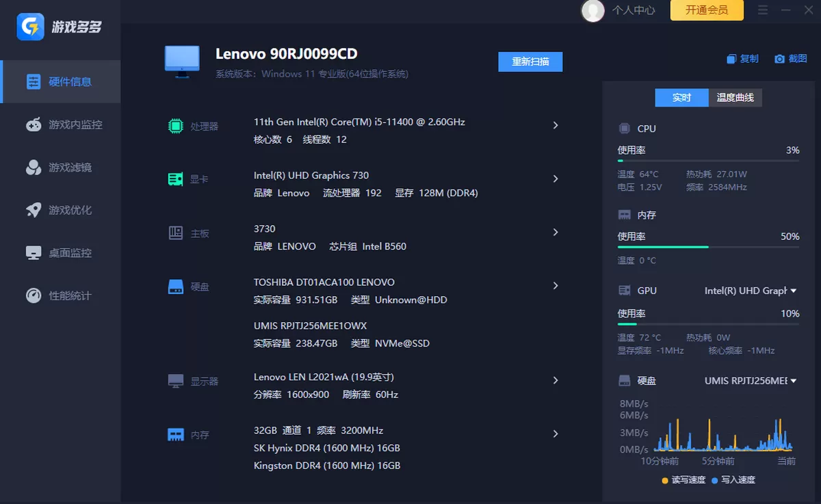Click the memory line Kingston DDR4 16GB
The image size is (821, 504).
coord(327,466)
